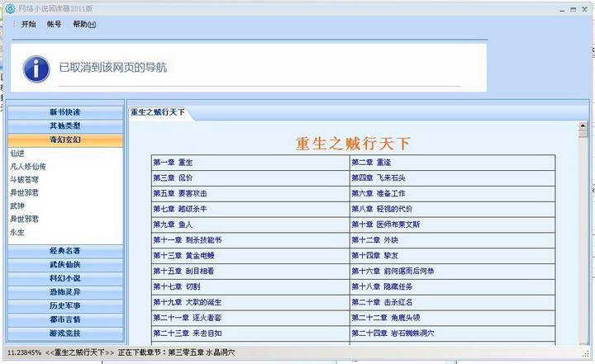Click the vertical scrollbar thumb
Viewport: 595px width, 364px height.
[x=583, y=134]
